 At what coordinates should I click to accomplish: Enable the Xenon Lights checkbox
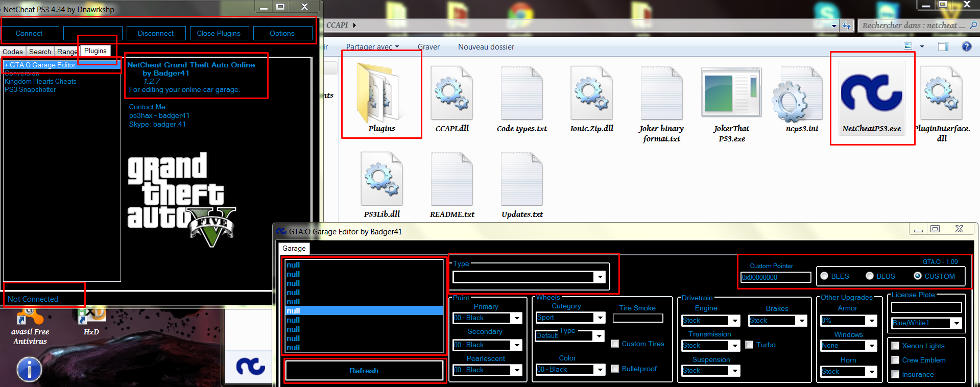click(895, 346)
